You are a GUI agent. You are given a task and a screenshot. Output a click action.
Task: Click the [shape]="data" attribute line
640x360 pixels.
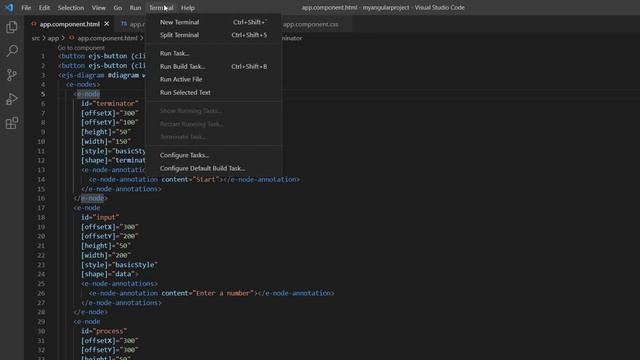pyautogui.click(x=109, y=274)
